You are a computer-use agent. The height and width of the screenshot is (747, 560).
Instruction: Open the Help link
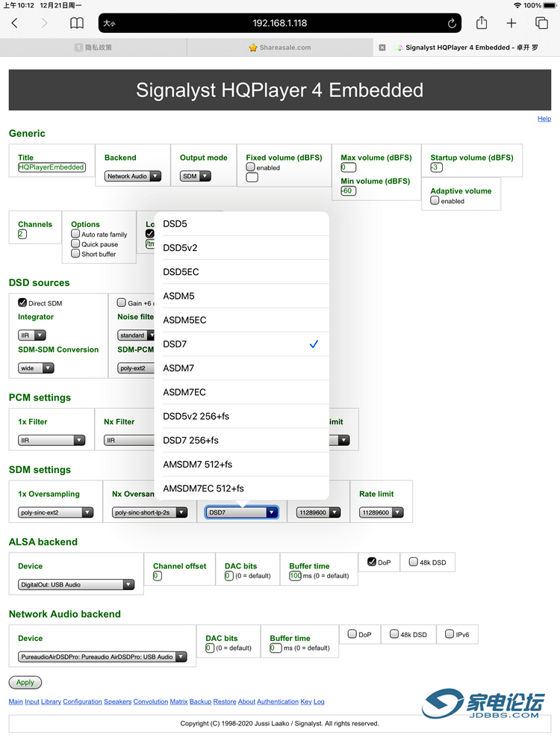pyautogui.click(x=544, y=119)
